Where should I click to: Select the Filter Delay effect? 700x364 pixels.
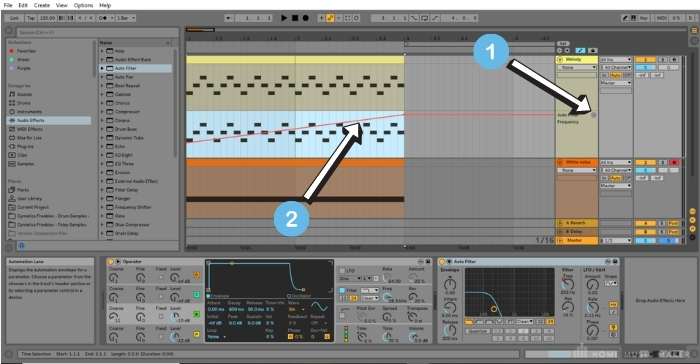(126, 190)
